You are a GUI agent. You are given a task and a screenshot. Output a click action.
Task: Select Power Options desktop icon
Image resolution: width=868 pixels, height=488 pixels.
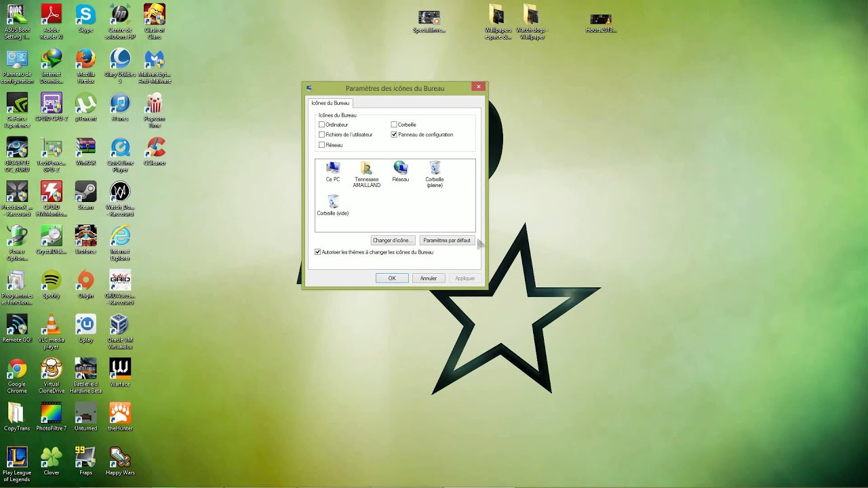coord(17,243)
